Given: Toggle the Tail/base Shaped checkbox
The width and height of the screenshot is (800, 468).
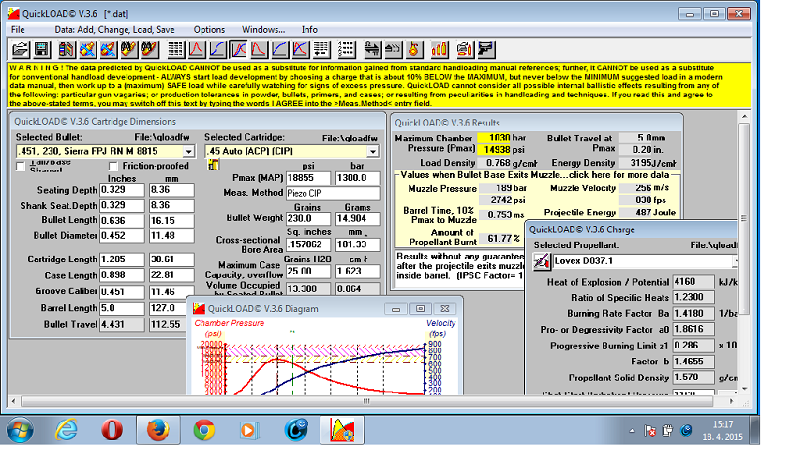Looking at the screenshot, I should (x=21, y=165).
